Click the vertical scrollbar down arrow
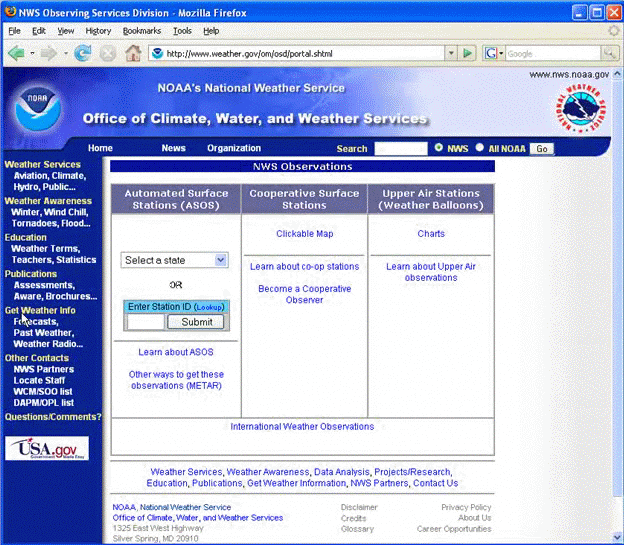 click(x=617, y=538)
